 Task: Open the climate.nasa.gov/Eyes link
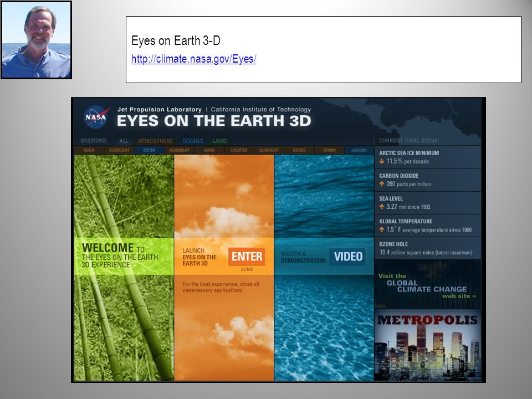coord(194,59)
